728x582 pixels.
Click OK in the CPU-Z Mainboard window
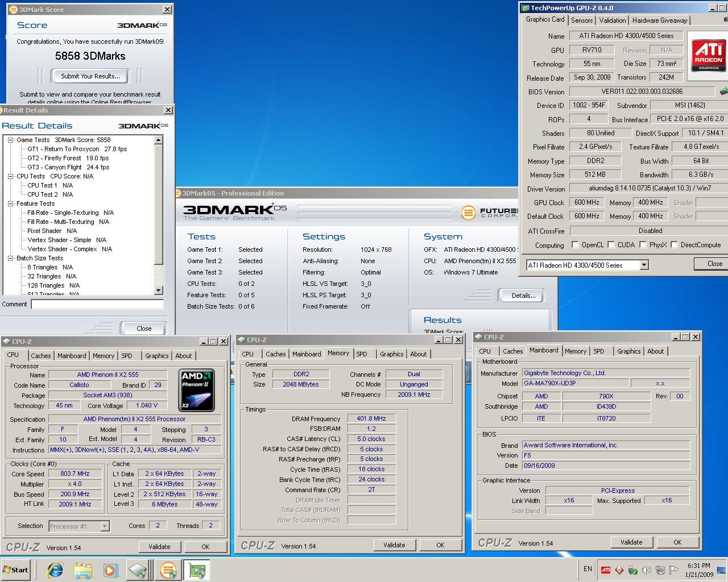pos(677,542)
